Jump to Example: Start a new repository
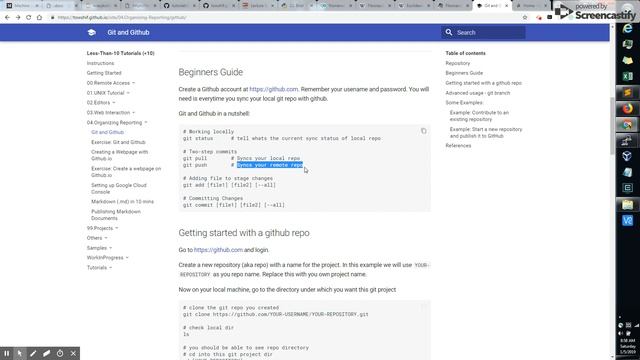The height and width of the screenshot is (360, 640). (486, 133)
